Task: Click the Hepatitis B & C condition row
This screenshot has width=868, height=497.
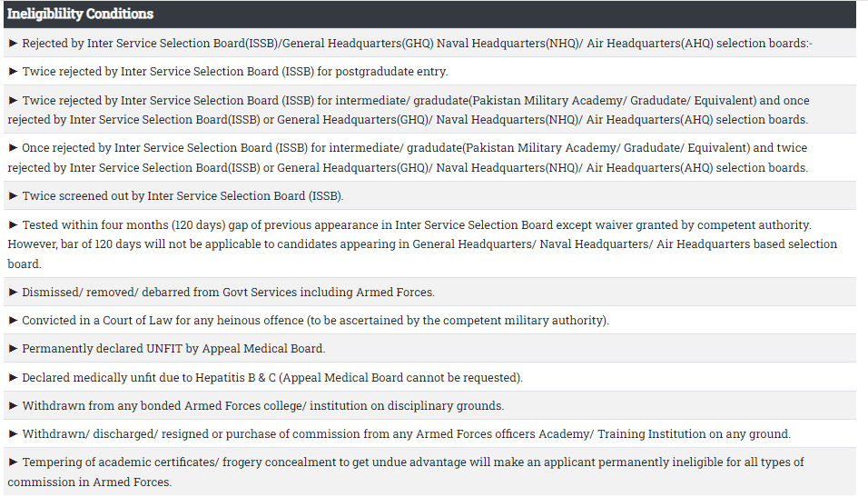Action: pos(272,377)
